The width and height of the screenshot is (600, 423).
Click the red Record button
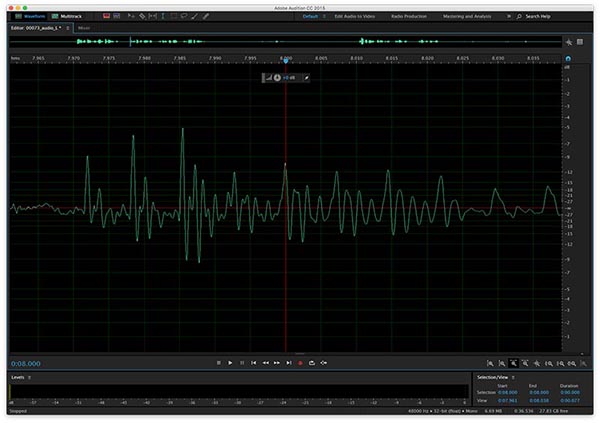300,362
